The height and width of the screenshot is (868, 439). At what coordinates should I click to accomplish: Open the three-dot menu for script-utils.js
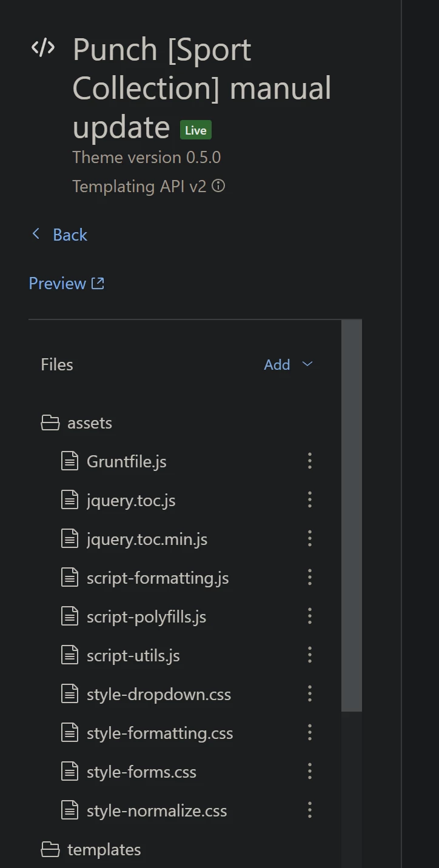[310, 655]
